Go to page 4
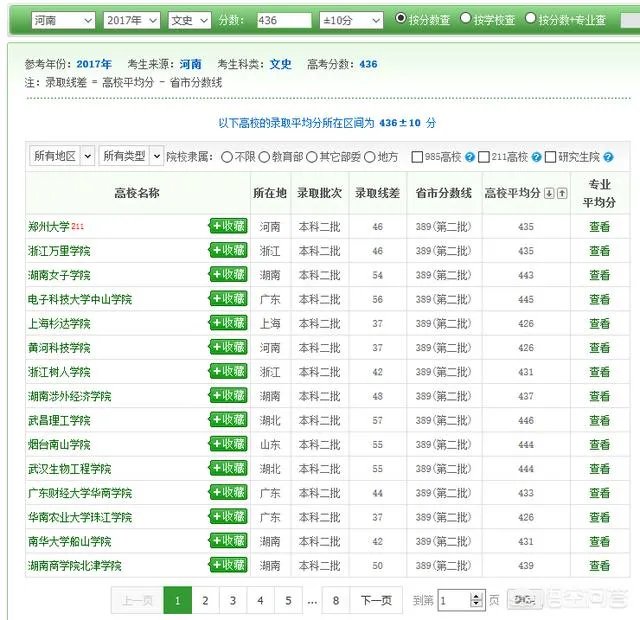Viewport: 640px width, 620px height. 260,600
